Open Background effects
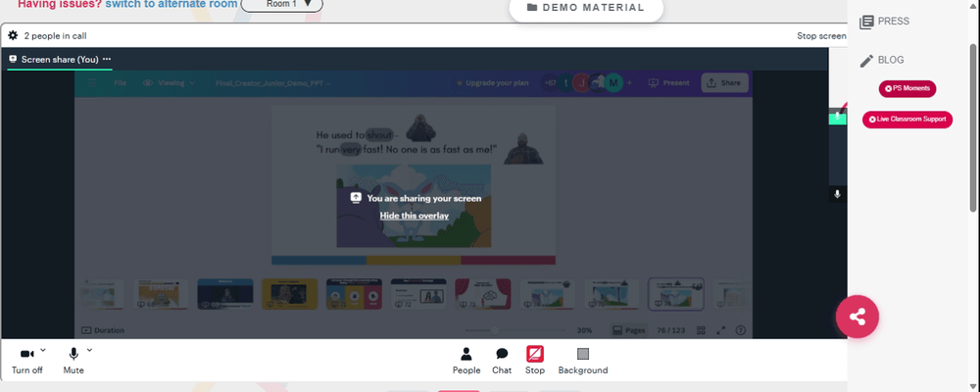 coord(583,361)
